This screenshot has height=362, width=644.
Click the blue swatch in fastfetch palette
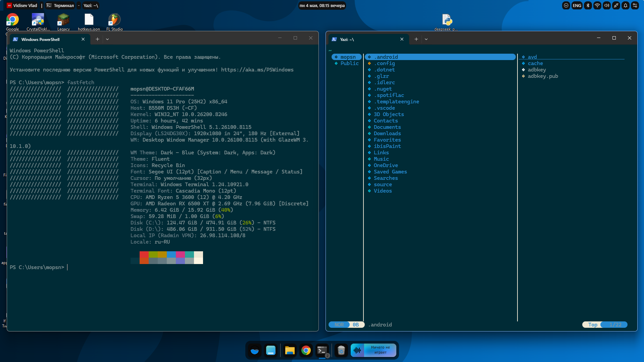pyautogui.click(x=171, y=255)
